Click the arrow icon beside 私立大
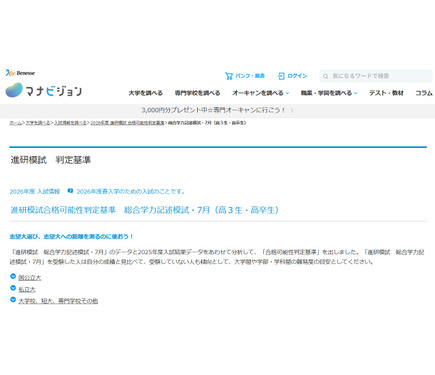Screen dimensions: 435x375 tap(13, 288)
